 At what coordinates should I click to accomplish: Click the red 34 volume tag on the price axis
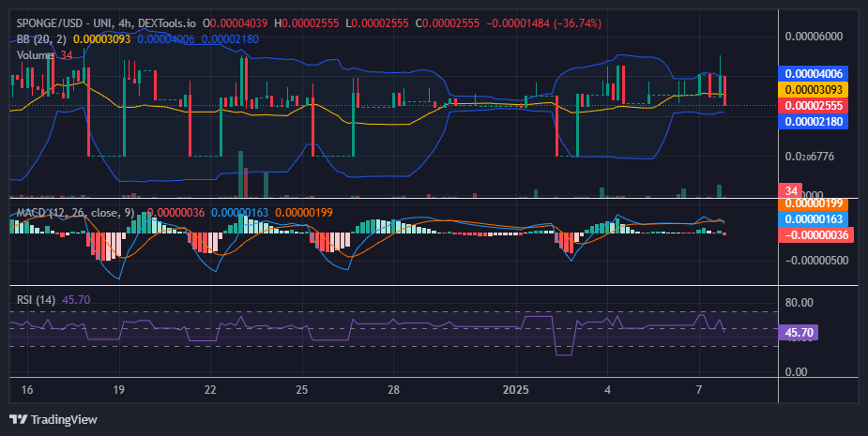(x=791, y=191)
